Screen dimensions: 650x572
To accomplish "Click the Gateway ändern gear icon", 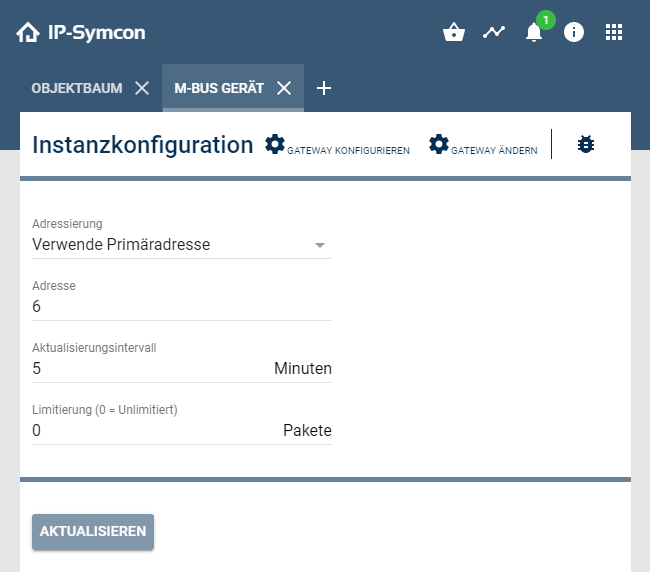I will pyautogui.click(x=439, y=144).
